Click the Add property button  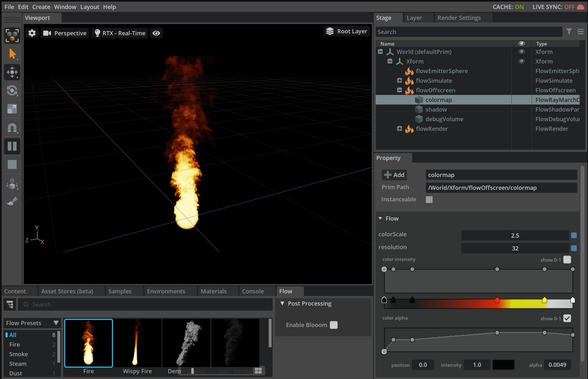click(394, 175)
